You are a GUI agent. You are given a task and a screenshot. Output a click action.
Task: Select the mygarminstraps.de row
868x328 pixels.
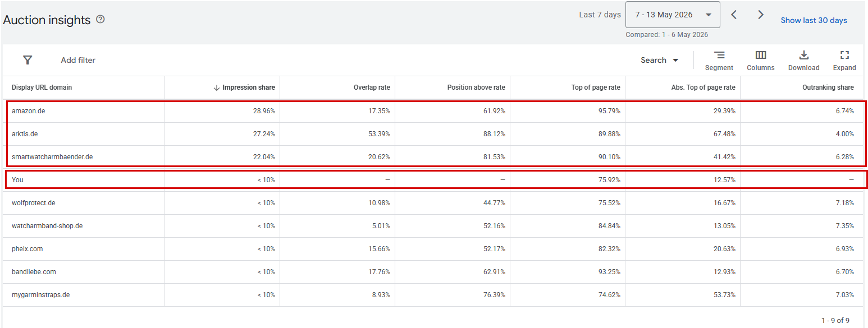coord(433,294)
